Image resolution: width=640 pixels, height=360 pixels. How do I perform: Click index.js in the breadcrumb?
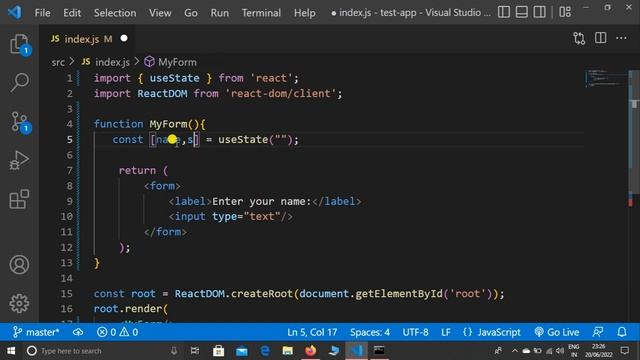112,62
